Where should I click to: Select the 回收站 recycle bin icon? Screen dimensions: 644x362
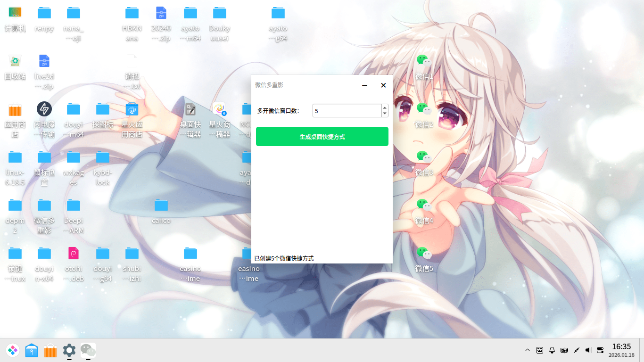click(15, 67)
